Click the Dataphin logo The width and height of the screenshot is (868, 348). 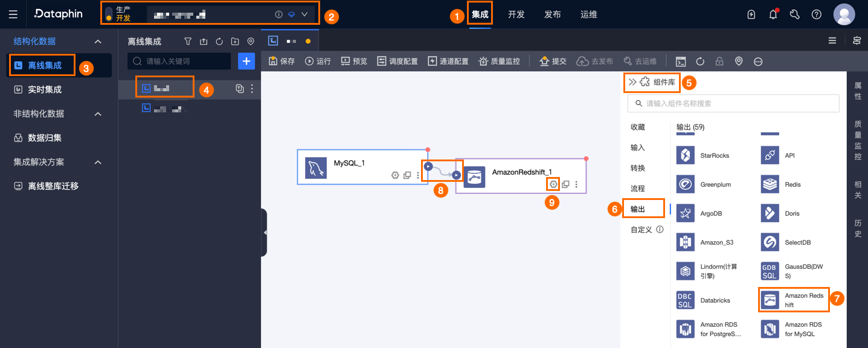[58, 14]
